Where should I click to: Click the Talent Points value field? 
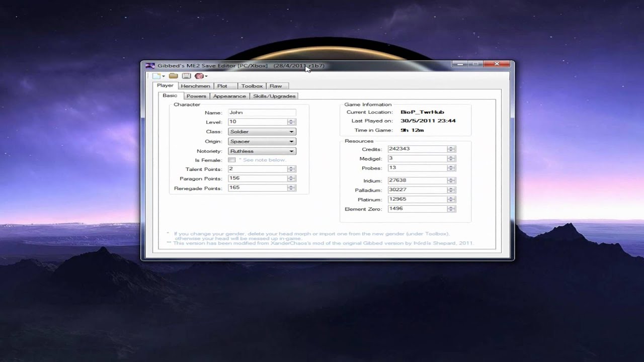click(x=258, y=169)
